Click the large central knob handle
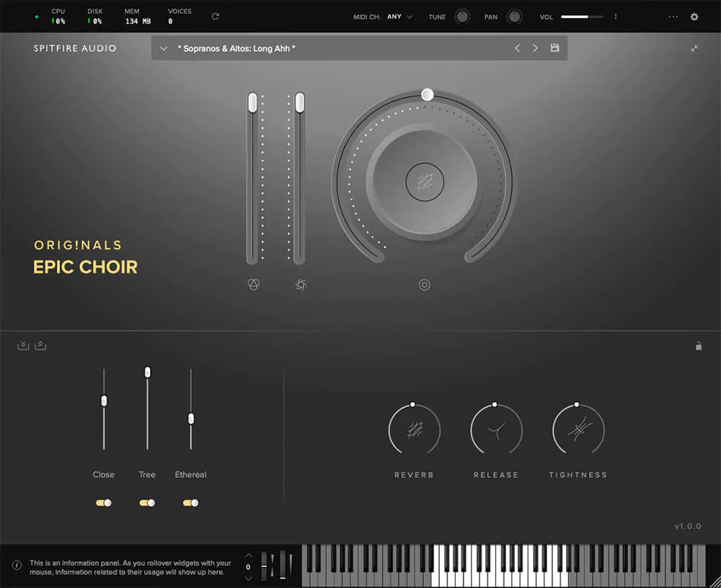This screenshot has width=721, height=588. click(427, 94)
